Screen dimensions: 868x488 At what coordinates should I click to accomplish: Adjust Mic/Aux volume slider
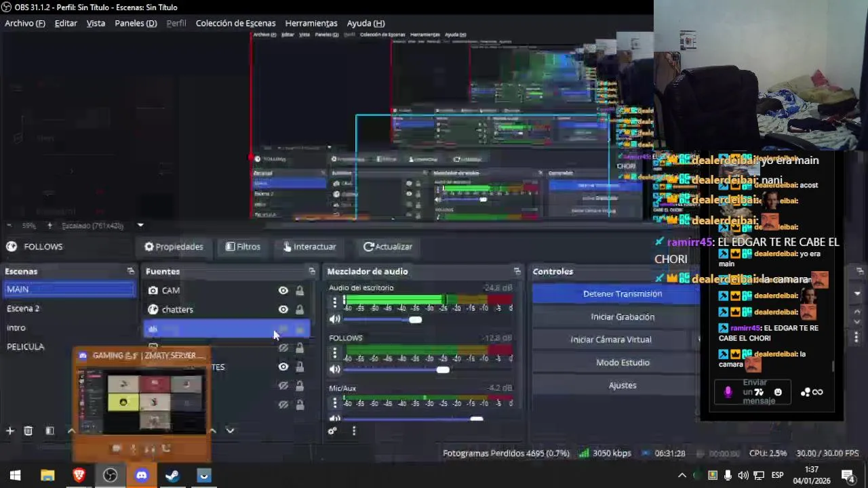click(476, 419)
